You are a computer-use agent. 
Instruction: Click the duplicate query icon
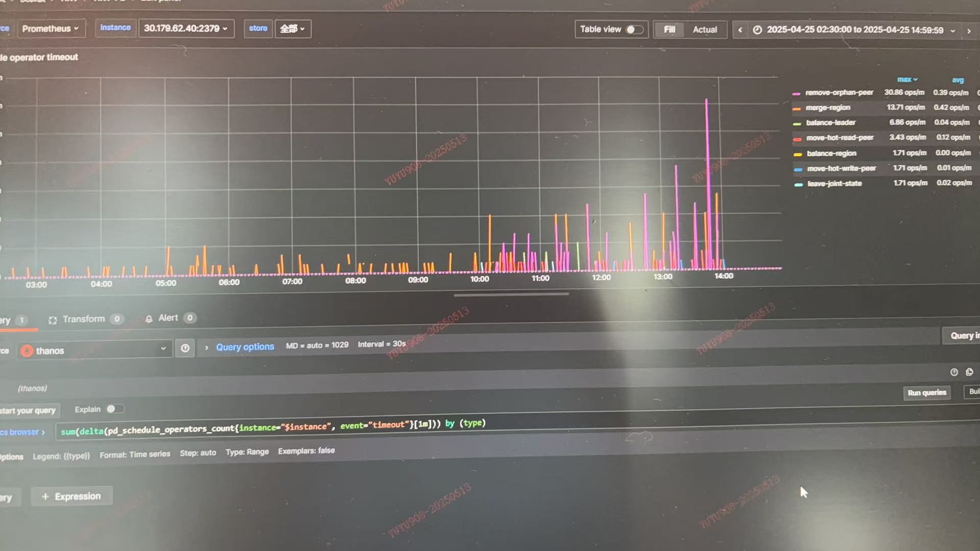(969, 372)
